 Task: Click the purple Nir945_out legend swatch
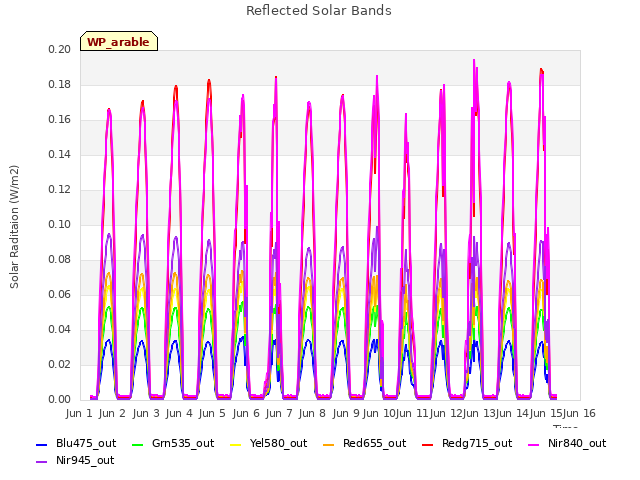click(x=42, y=462)
